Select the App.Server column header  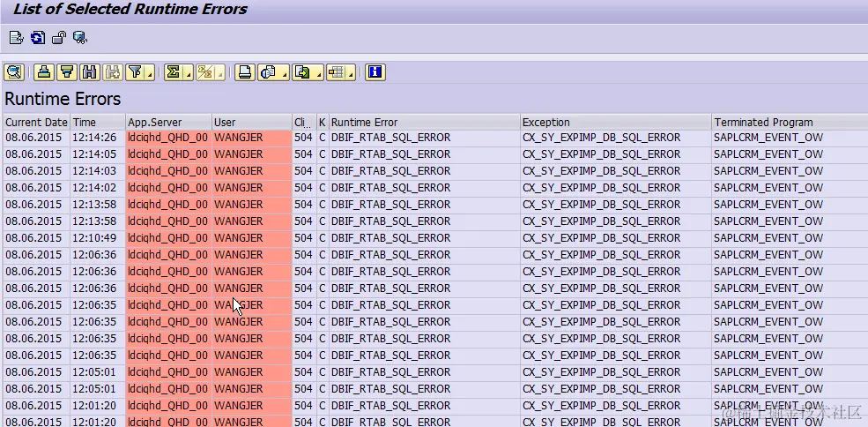168,122
